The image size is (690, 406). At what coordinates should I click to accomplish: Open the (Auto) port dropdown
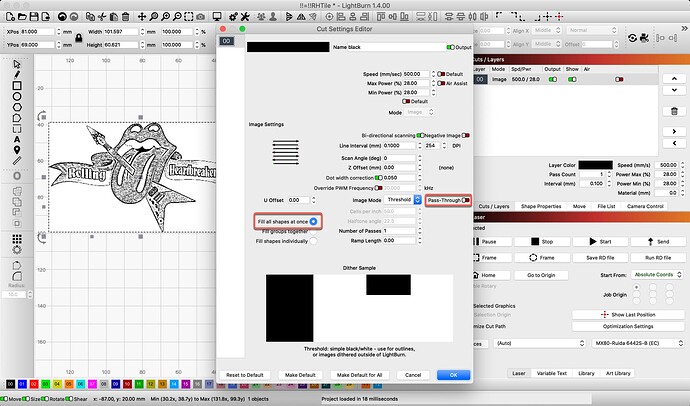pos(540,343)
